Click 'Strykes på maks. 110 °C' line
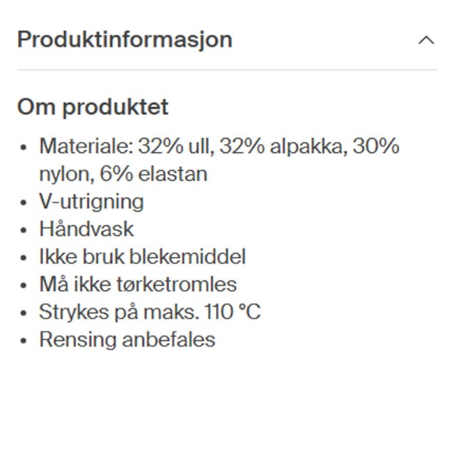The height and width of the screenshot is (476, 449). click(x=150, y=312)
